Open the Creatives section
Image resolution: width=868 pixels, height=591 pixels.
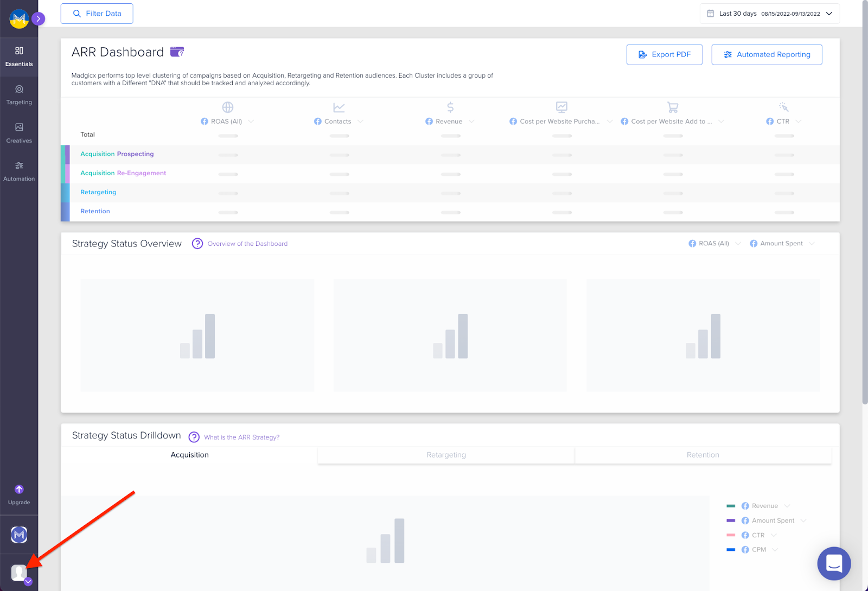coord(19,134)
